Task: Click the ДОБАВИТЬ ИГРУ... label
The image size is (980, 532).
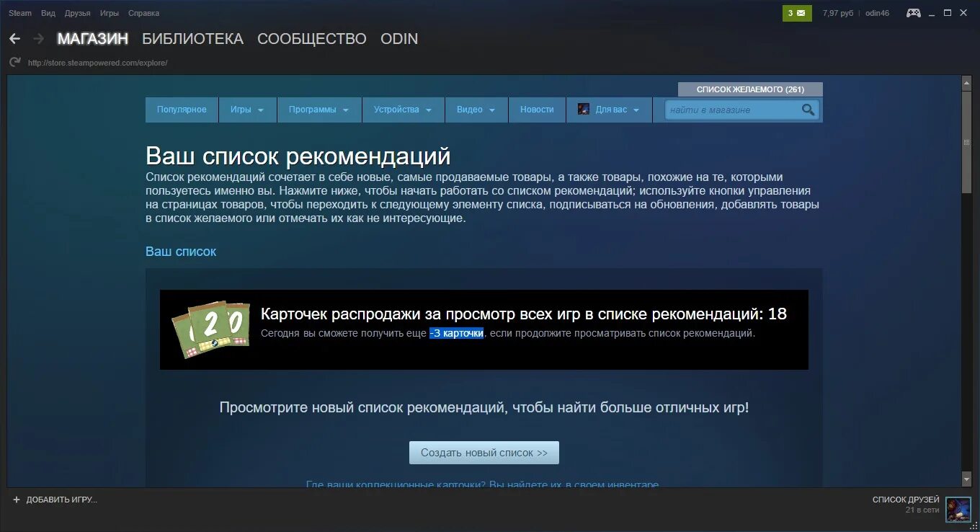Action: (62, 500)
